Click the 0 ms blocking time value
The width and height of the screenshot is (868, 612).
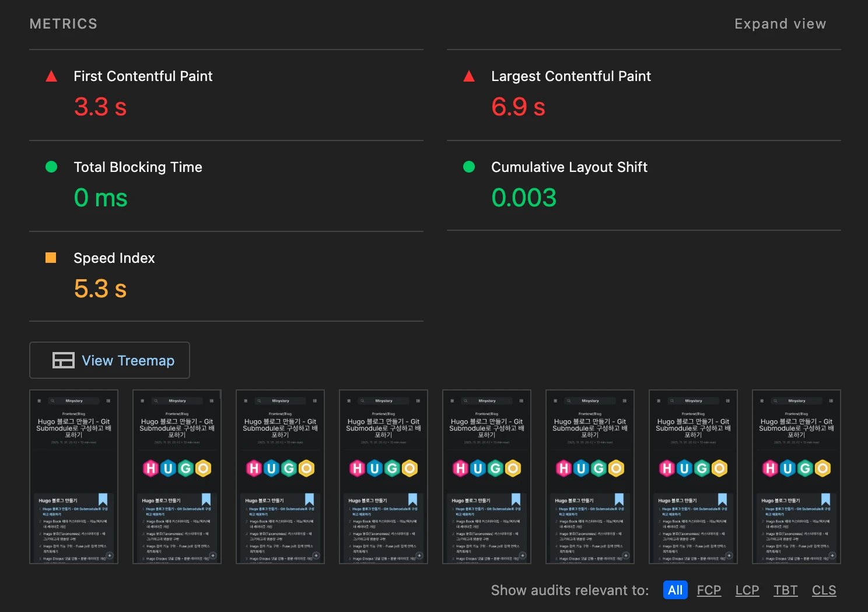pos(100,198)
